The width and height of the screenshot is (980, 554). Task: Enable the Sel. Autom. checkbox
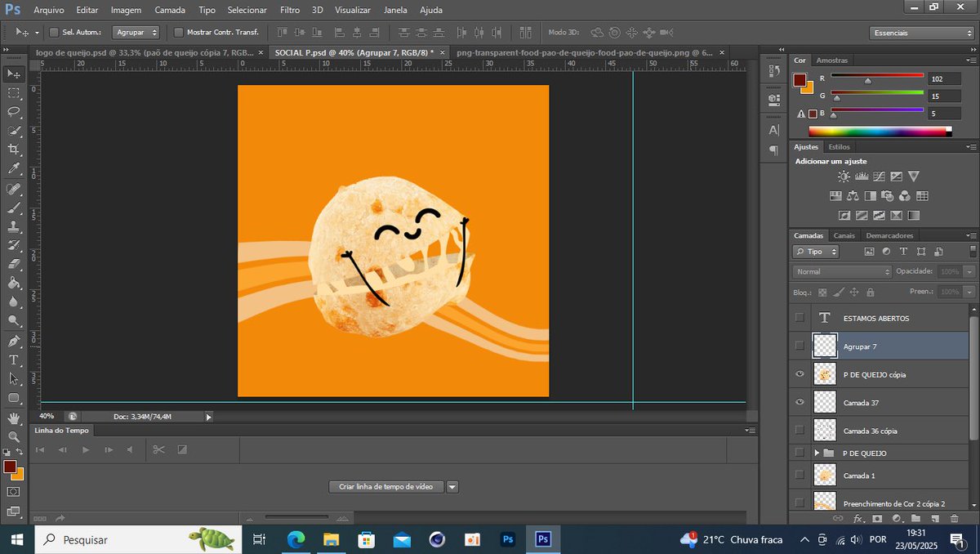pos(54,33)
